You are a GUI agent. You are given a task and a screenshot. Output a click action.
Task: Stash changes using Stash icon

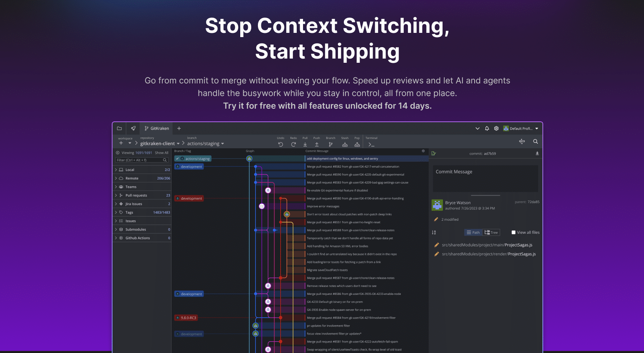click(x=345, y=144)
